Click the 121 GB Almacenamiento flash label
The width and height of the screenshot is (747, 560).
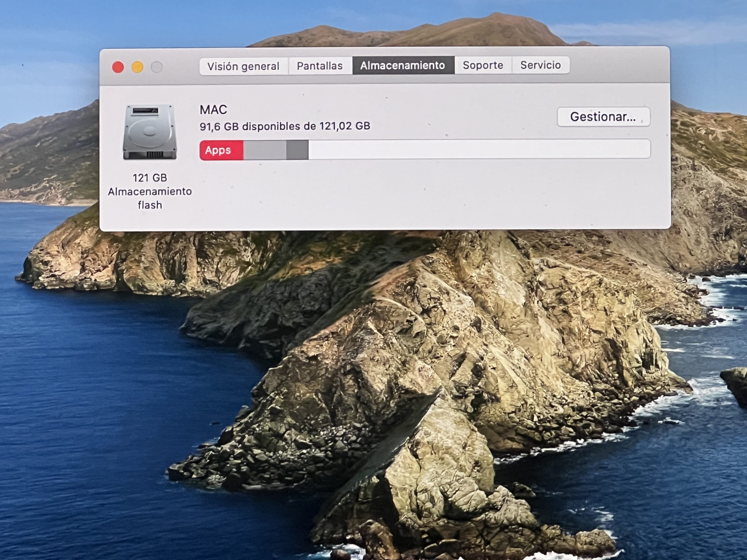pos(150,191)
